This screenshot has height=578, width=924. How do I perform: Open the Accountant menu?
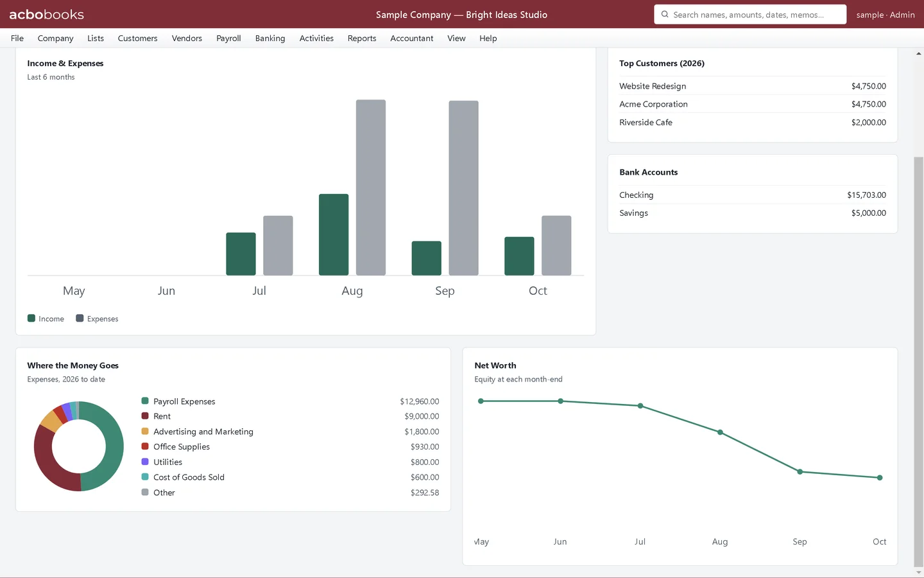412,38
